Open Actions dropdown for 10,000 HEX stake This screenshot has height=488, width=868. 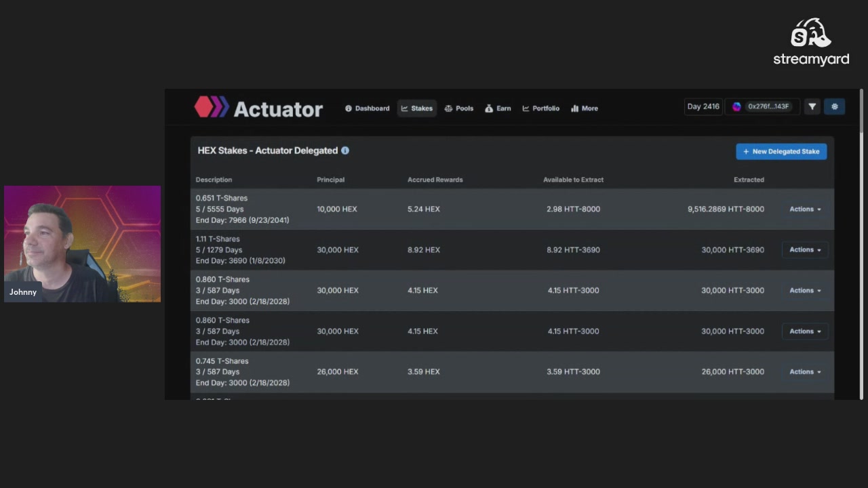(x=805, y=209)
